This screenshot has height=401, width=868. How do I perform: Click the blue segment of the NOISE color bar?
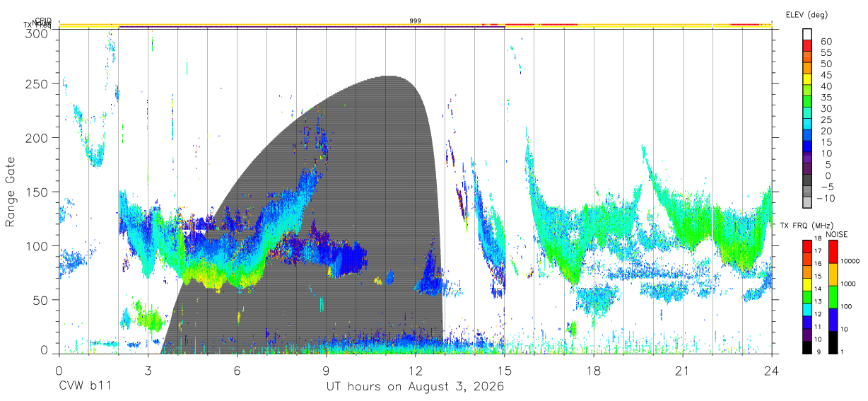pyautogui.click(x=832, y=320)
